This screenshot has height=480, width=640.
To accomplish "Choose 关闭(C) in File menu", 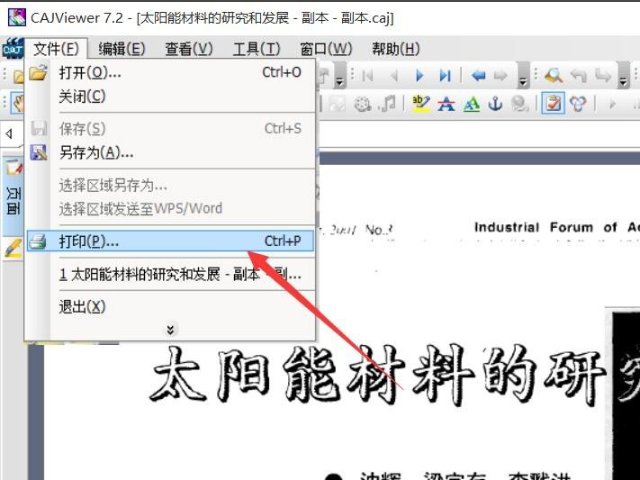I will [x=171, y=97].
